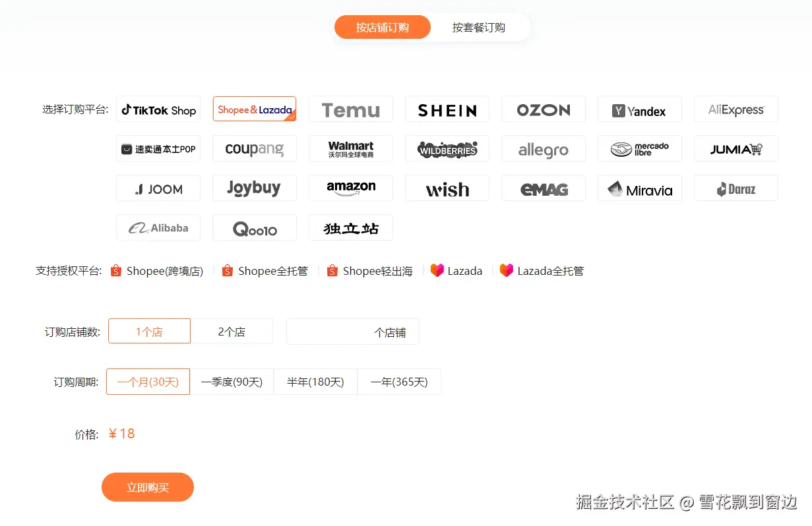Choose the 一个月(30天) subscription period

coord(148,382)
